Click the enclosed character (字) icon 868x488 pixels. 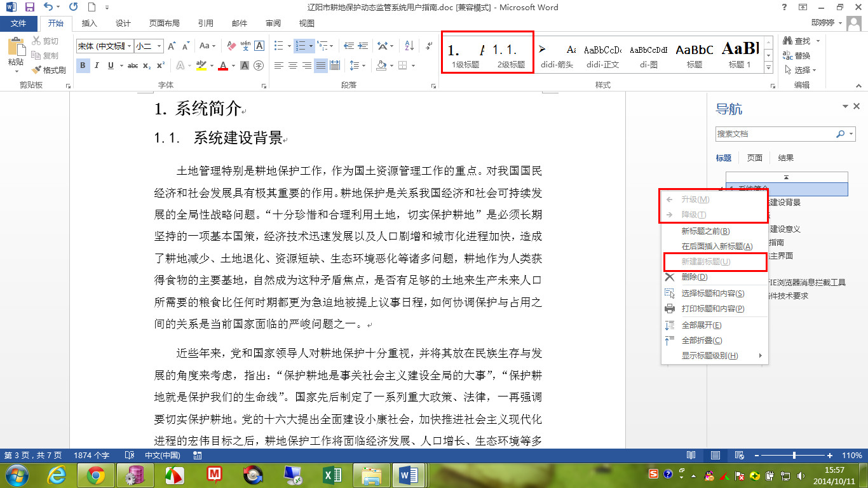click(259, 65)
